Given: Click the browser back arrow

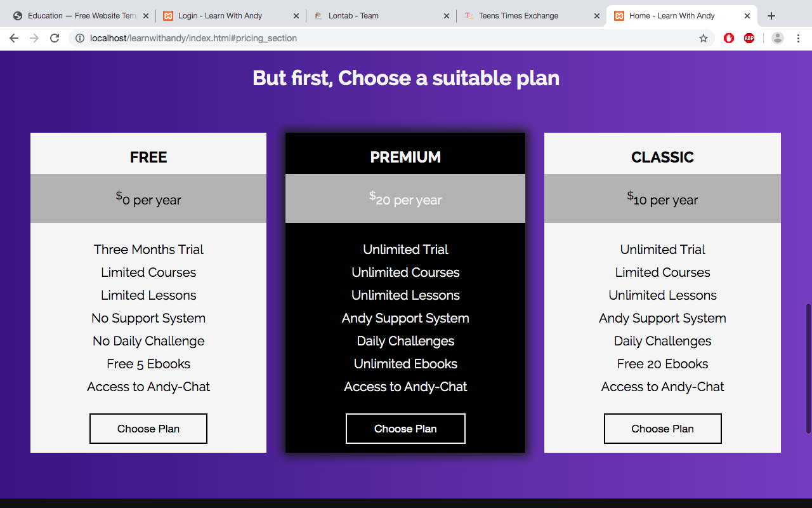Looking at the screenshot, I should tap(14, 38).
